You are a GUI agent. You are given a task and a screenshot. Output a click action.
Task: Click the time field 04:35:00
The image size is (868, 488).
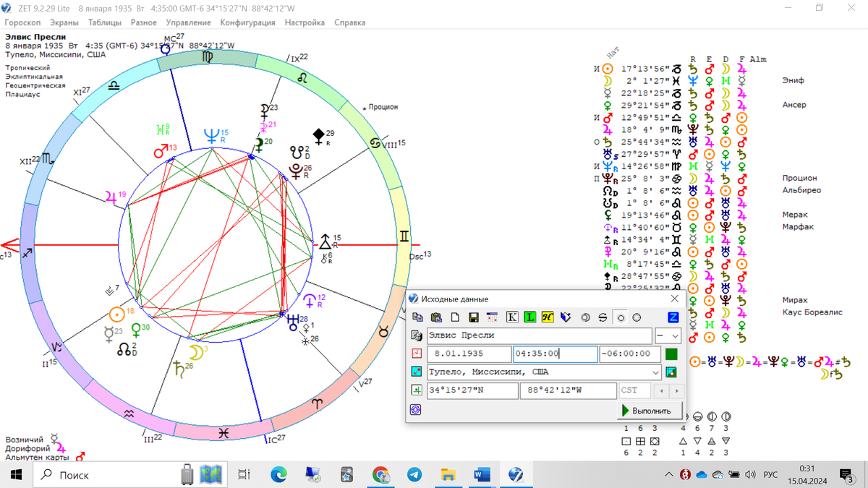tap(555, 354)
